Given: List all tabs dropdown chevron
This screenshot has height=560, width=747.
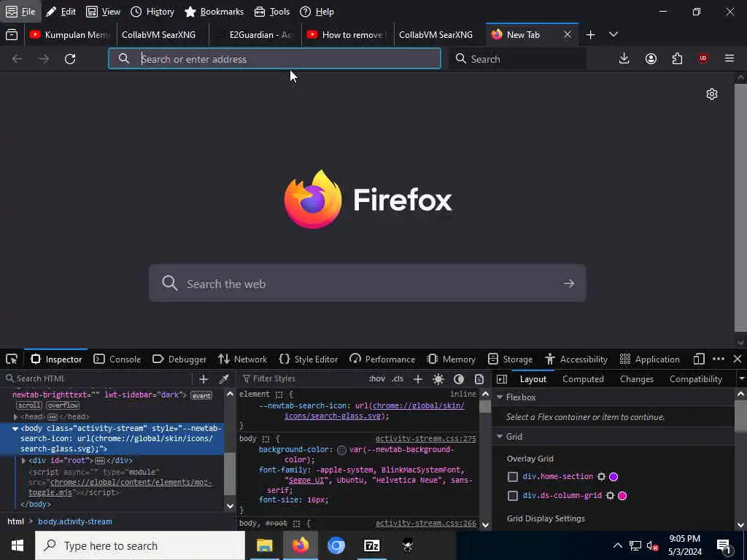Looking at the screenshot, I should click(x=614, y=34).
